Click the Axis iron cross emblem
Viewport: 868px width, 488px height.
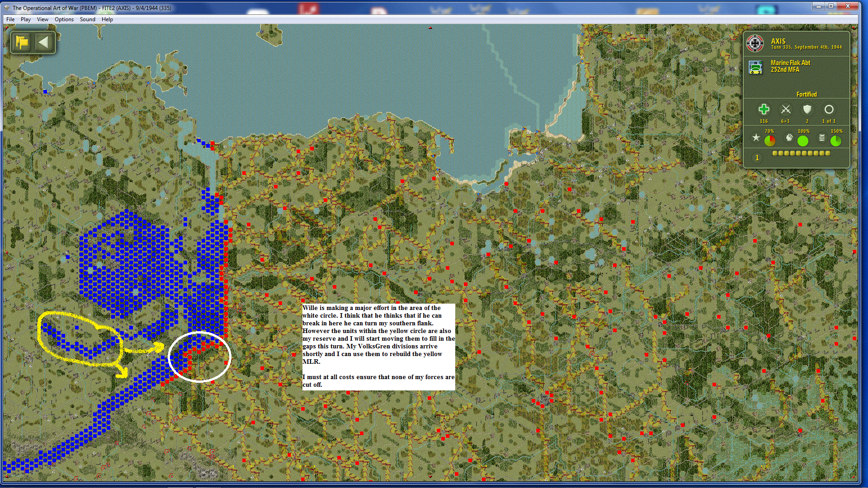coord(755,43)
